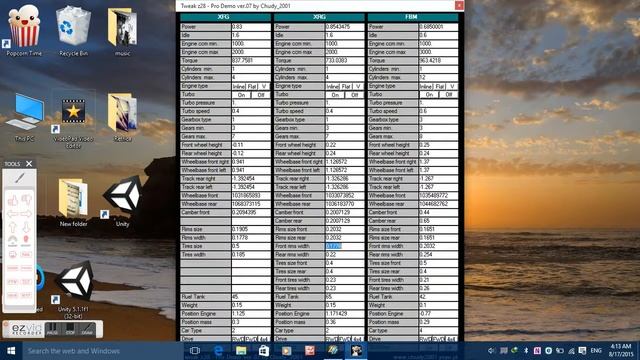
Task: Launch Microsoft Edge from taskbar
Action: 218,351
